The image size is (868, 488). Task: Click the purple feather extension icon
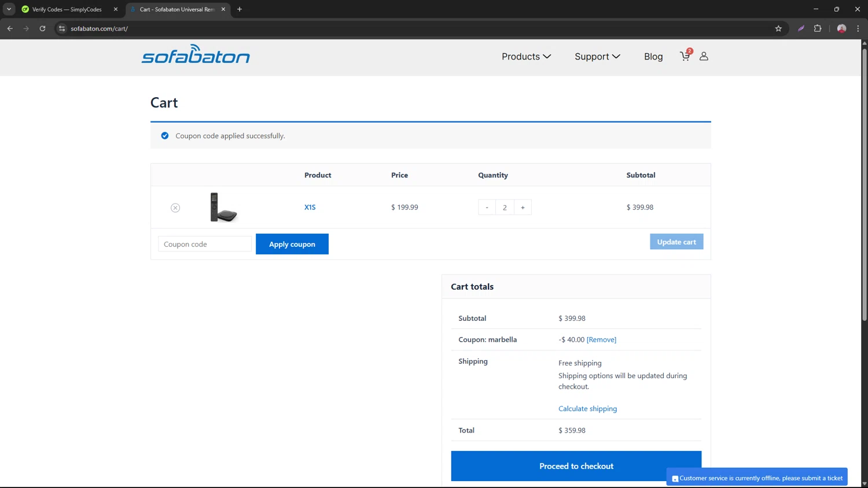tap(801, 28)
